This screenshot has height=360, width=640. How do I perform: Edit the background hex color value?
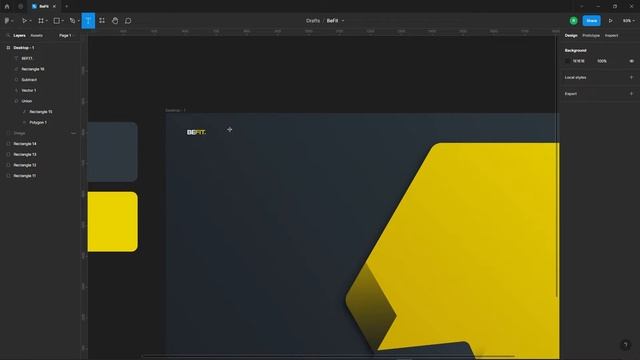point(578,61)
